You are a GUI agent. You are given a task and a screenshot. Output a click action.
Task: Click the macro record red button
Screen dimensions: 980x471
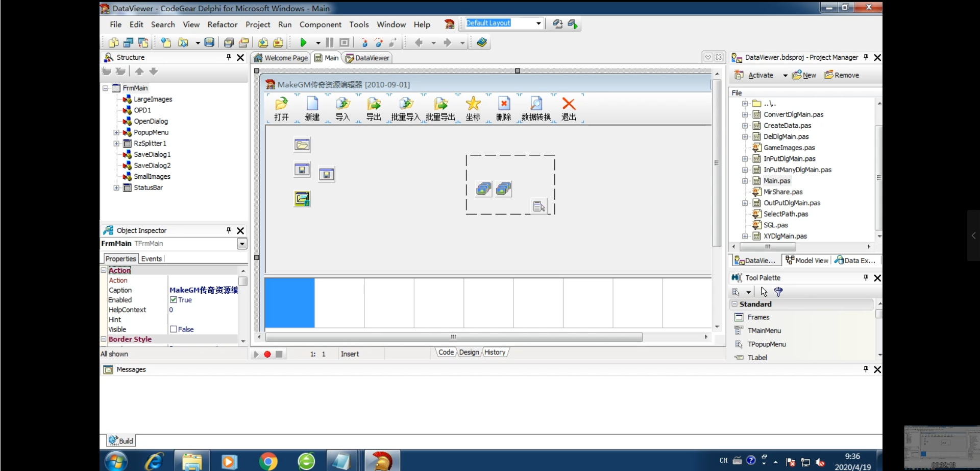coord(267,354)
